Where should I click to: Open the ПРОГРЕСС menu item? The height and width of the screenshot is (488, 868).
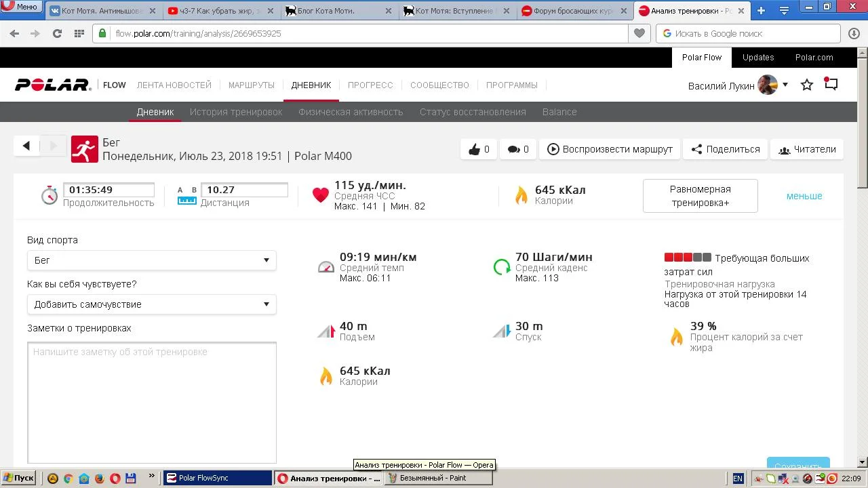(x=370, y=85)
